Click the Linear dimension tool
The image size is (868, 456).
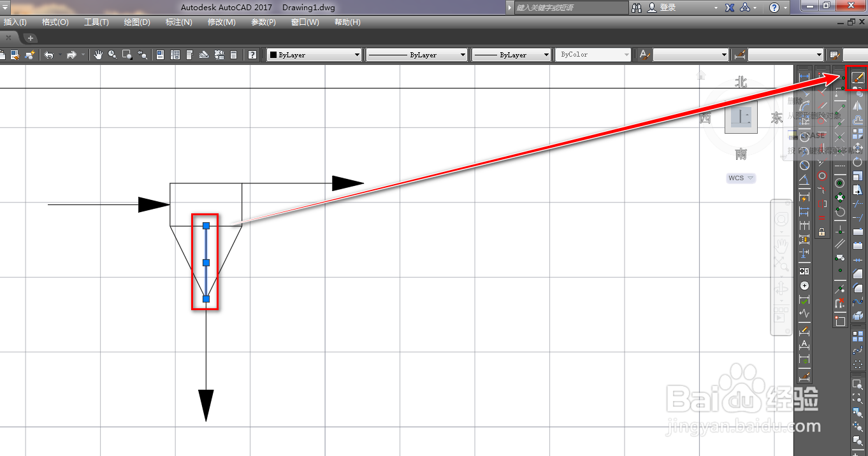(804, 77)
